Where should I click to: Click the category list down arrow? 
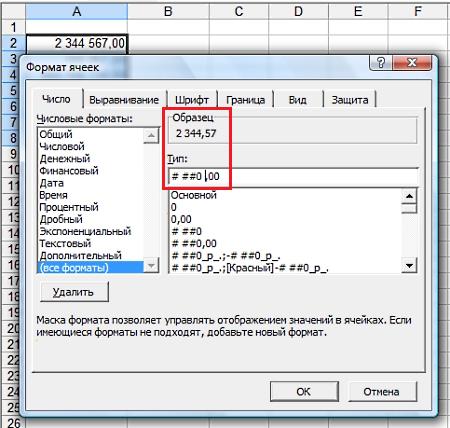pos(151,266)
